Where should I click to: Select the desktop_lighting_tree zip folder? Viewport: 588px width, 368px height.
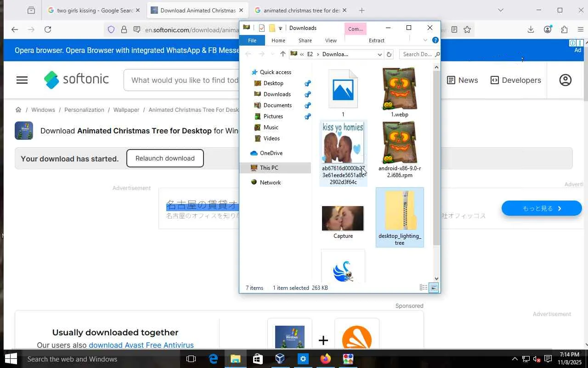400,217
